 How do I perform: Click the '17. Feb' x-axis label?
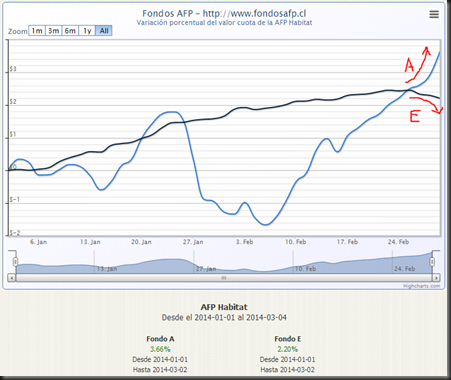347,242
